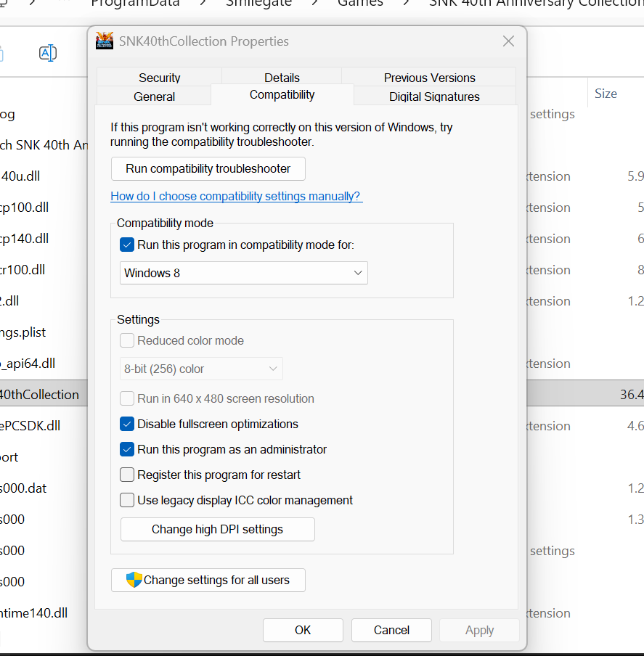Click the rename icon in Explorer toolbar
The width and height of the screenshot is (644, 656).
coord(48,53)
